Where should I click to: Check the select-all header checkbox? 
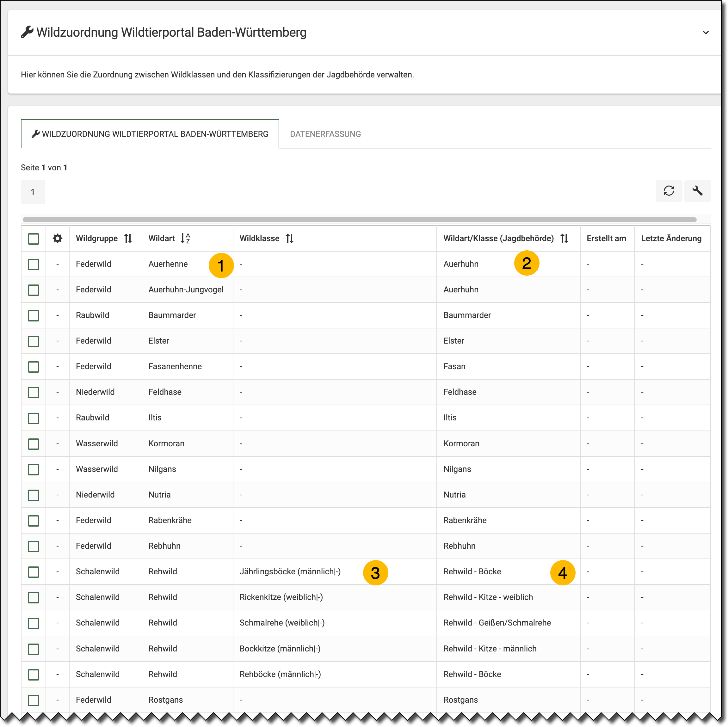click(x=34, y=238)
